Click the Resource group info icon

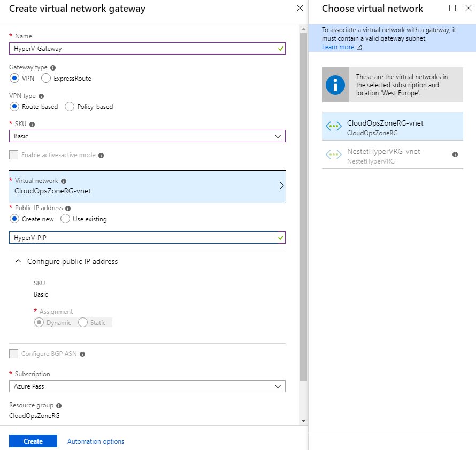point(59,406)
